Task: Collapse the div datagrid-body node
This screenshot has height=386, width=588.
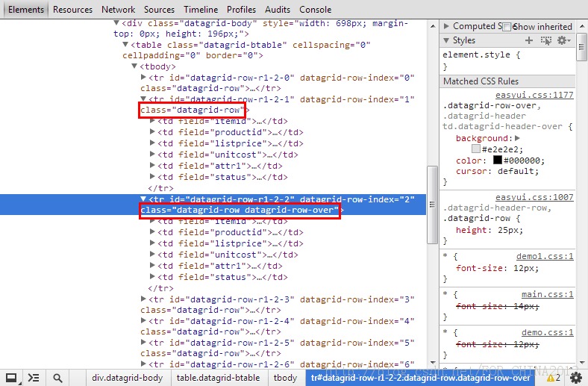Action: (116, 23)
